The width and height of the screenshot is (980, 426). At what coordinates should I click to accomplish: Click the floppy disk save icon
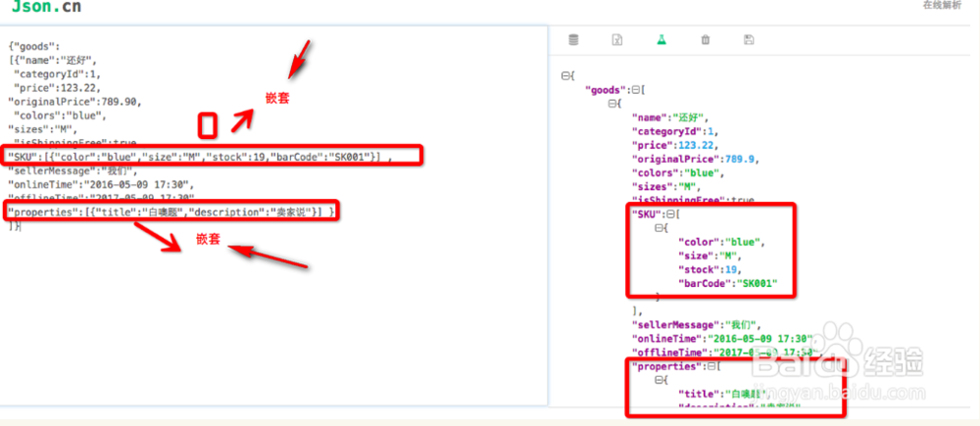(749, 40)
